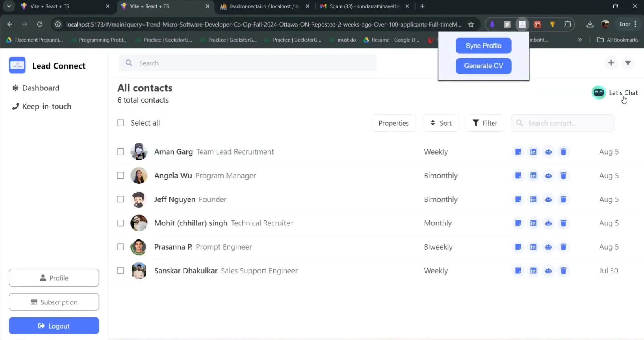Click robot AI icon for Aman Garg
Screen dimensions: 644x340
tap(548, 152)
